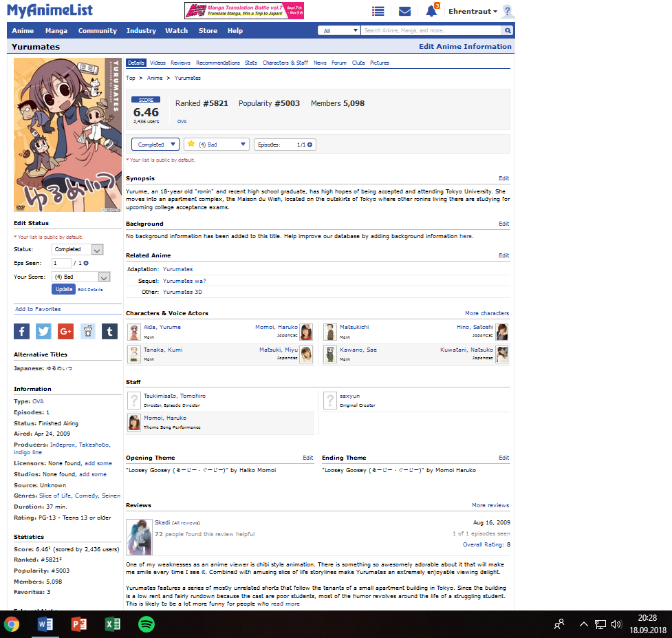
Task: Open the Community menu
Action: tap(97, 31)
